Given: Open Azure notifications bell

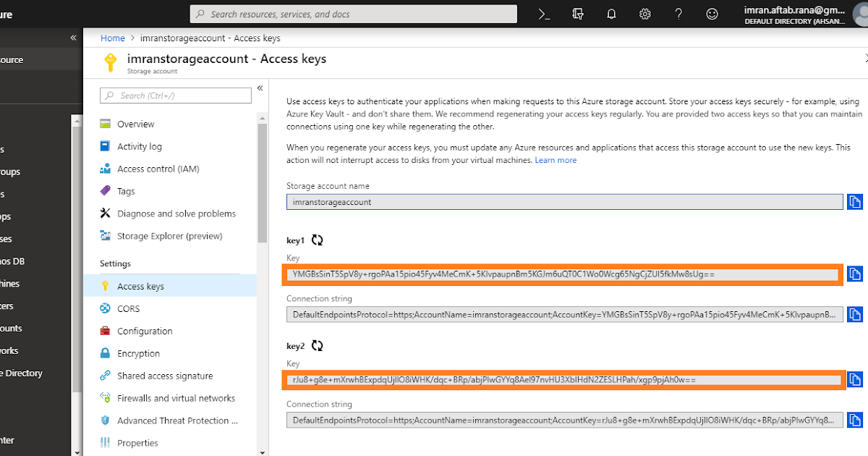Looking at the screenshot, I should [x=611, y=14].
